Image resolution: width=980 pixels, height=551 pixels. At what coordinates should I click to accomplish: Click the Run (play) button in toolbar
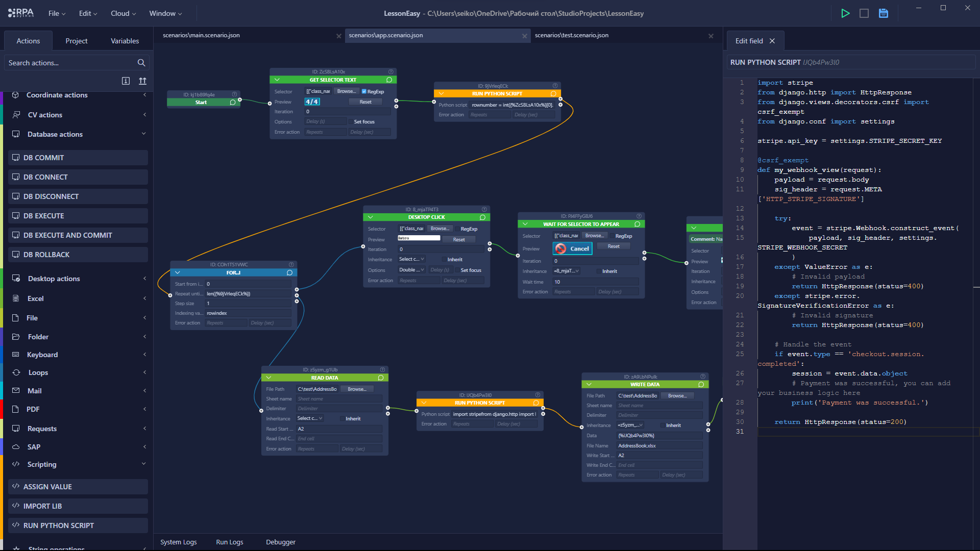point(846,13)
